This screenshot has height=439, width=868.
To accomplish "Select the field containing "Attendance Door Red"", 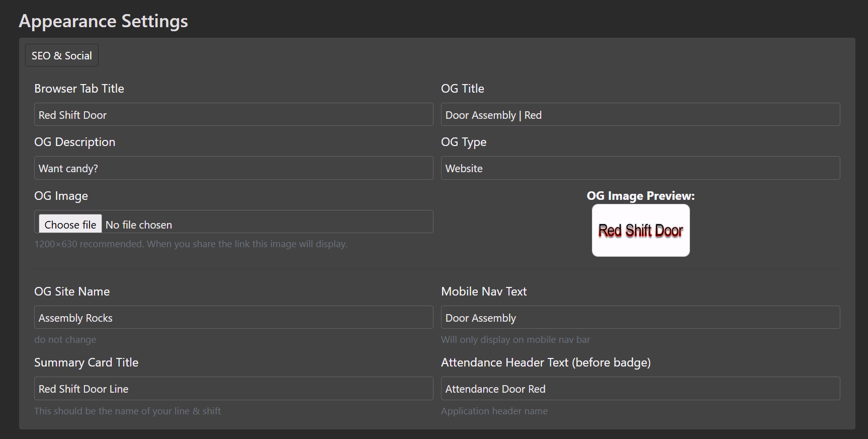I will tap(640, 389).
